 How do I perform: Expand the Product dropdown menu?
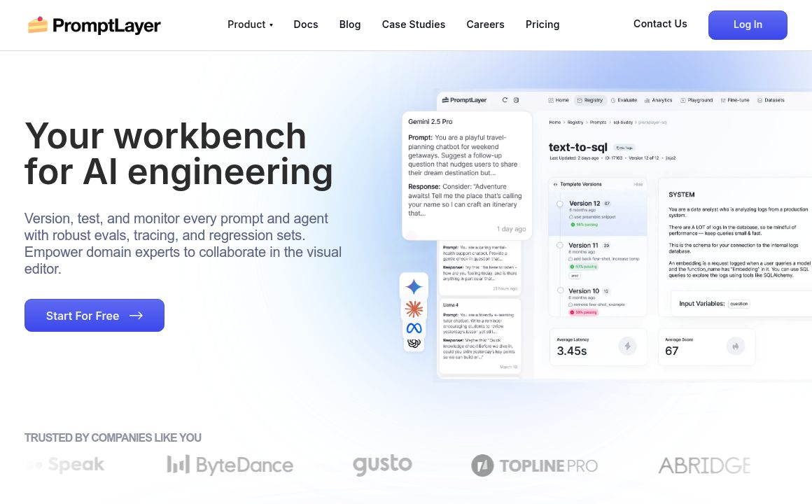click(250, 24)
